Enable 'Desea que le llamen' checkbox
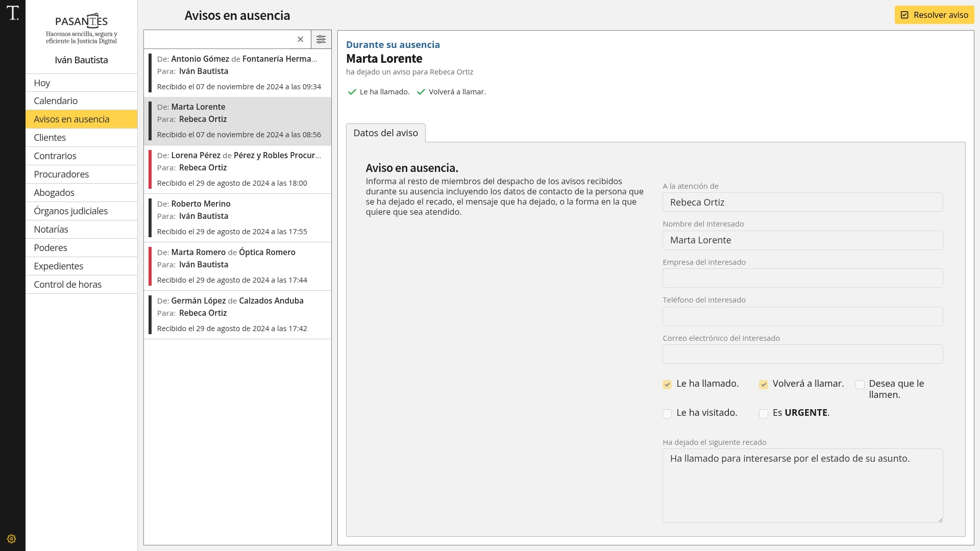The width and height of the screenshot is (980, 551). tap(860, 385)
